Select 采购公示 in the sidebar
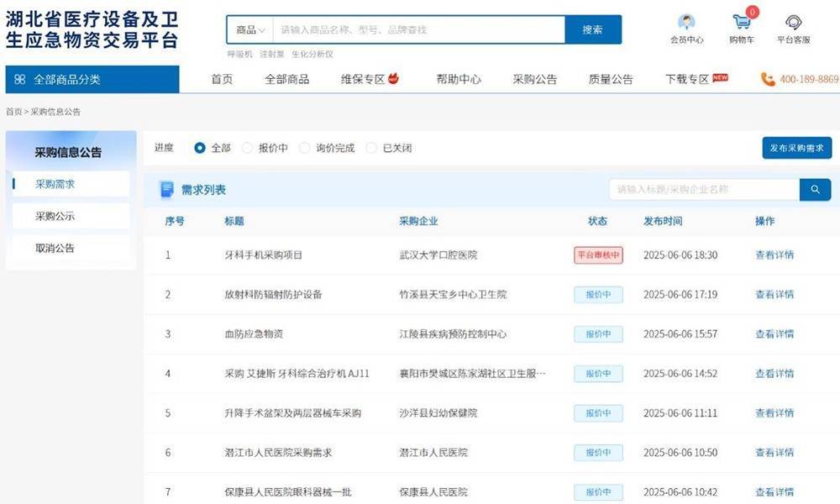The width and height of the screenshot is (840, 504). coord(71,216)
